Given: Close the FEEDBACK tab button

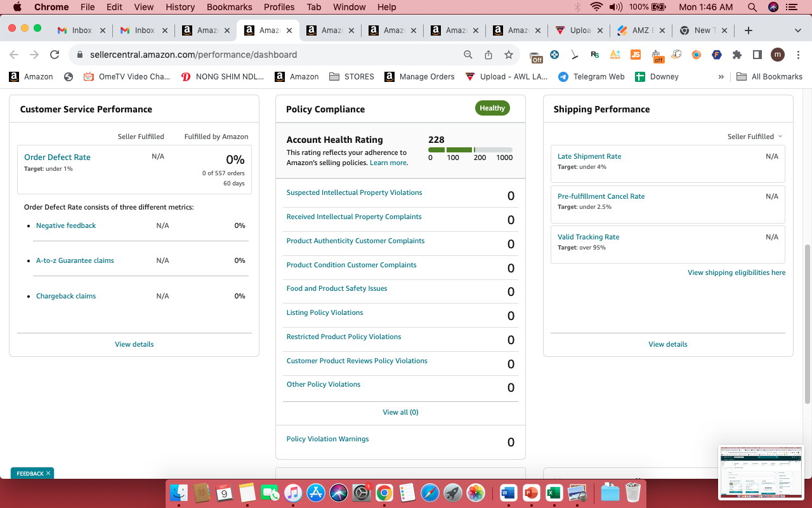Looking at the screenshot, I should [x=48, y=473].
